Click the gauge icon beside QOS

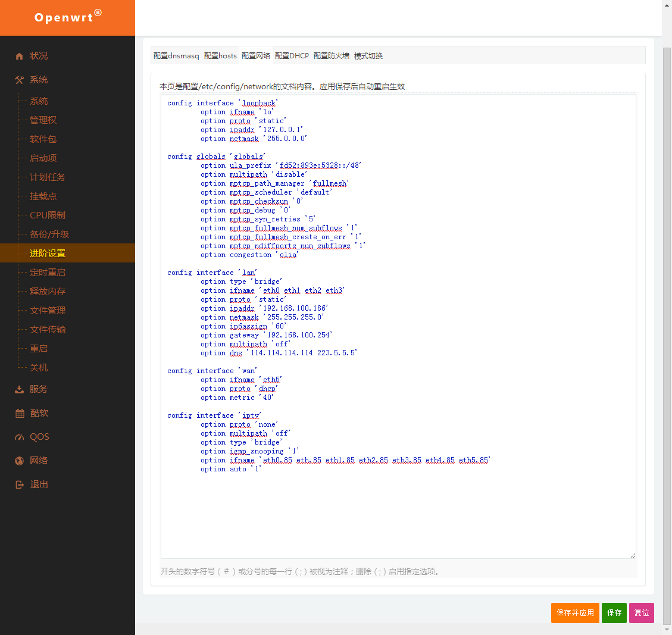click(20, 437)
